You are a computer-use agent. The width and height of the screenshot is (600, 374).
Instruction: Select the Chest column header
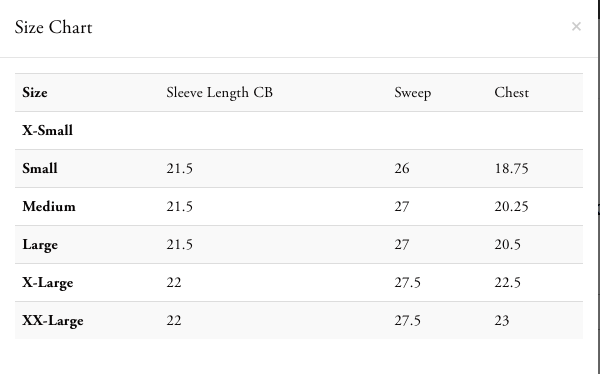click(511, 92)
